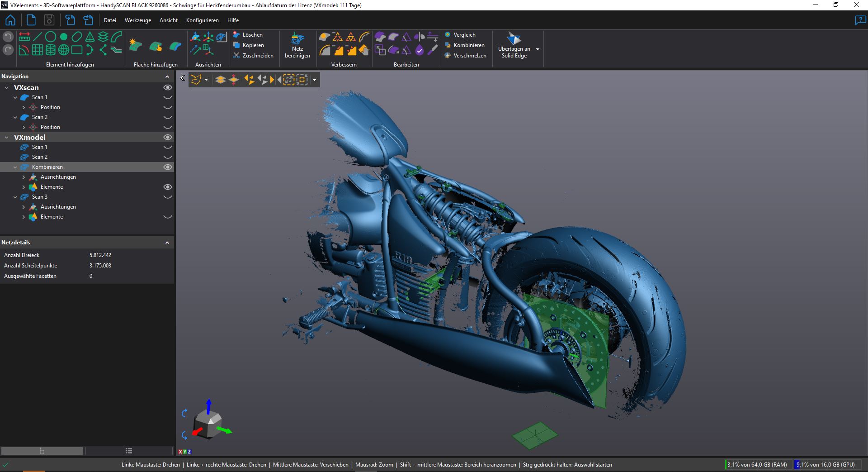
Task: Click the XYZ axis indicator
Action: 185,452
